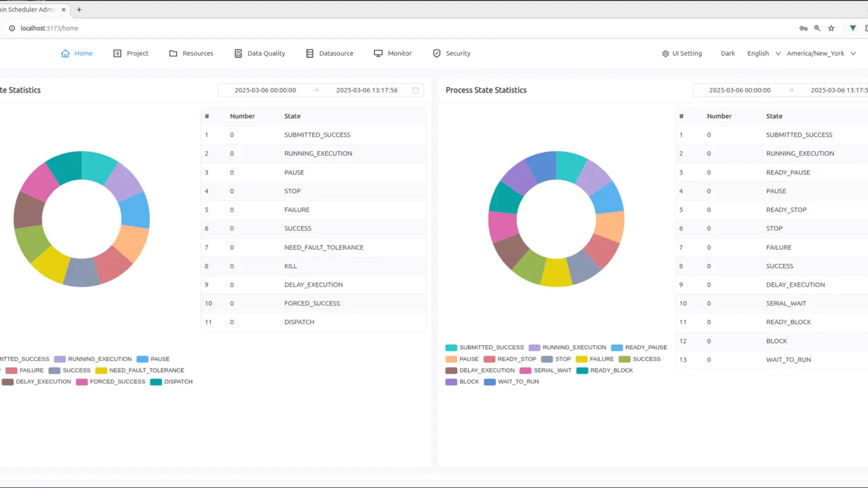Toggle READY_PAUSE legend entry
This screenshot has height=488, width=868.
click(x=639, y=348)
